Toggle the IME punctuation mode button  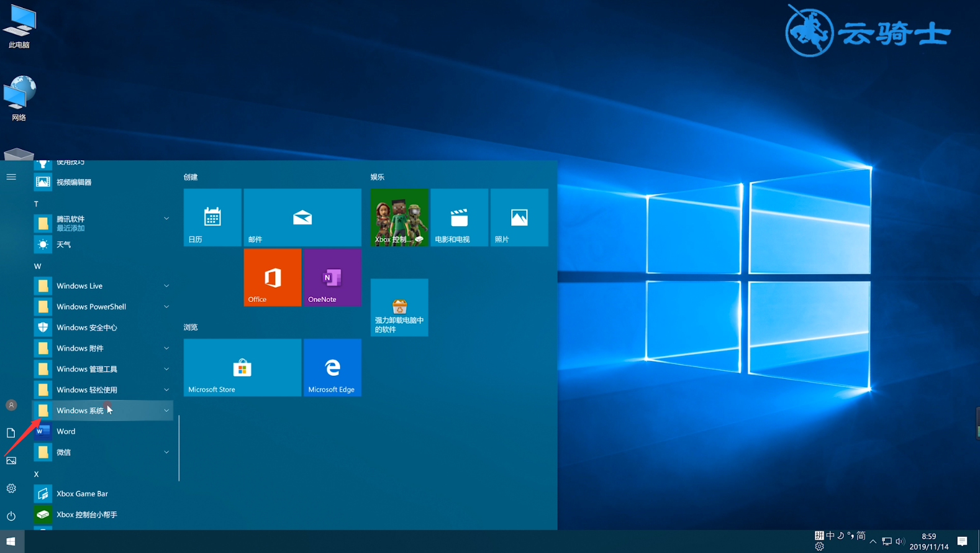pos(851,536)
